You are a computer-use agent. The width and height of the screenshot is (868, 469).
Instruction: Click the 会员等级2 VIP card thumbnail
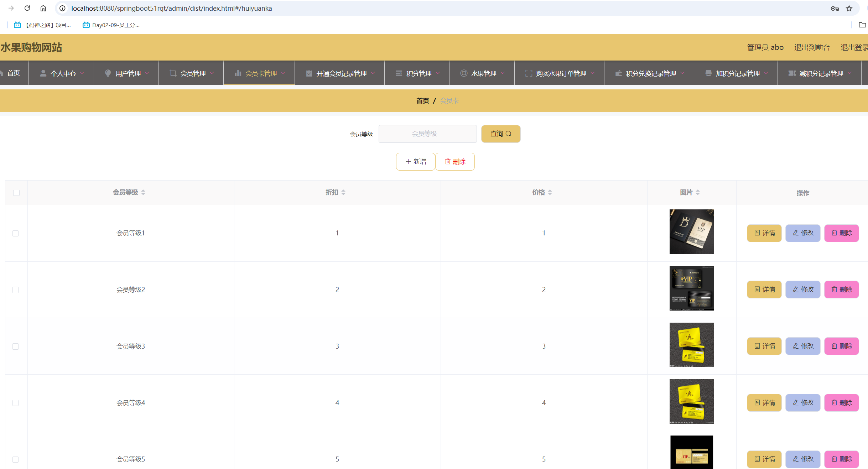[691, 288]
